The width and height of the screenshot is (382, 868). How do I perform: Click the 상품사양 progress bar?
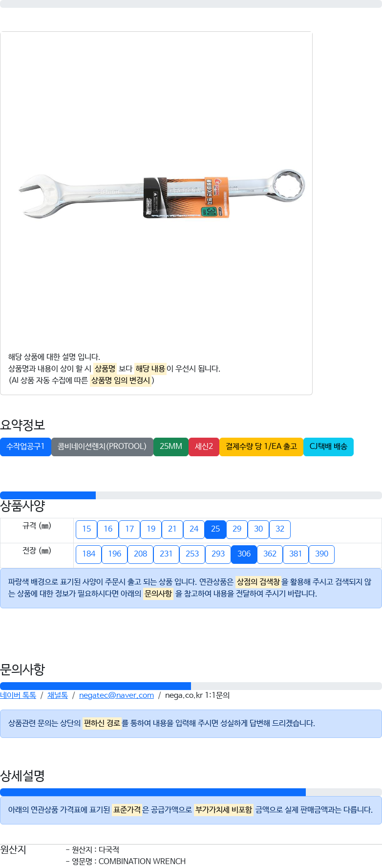click(x=191, y=495)
